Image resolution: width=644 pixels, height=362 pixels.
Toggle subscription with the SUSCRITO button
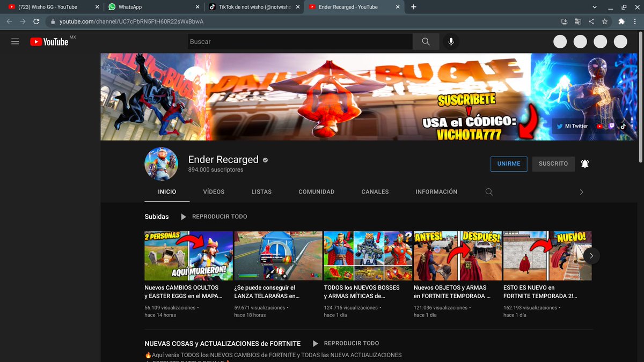point(553,164)
